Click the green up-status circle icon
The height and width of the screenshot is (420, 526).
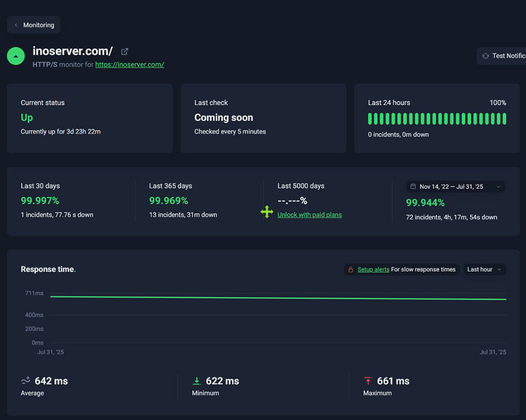pyautogui.click(x=16, y=56)
